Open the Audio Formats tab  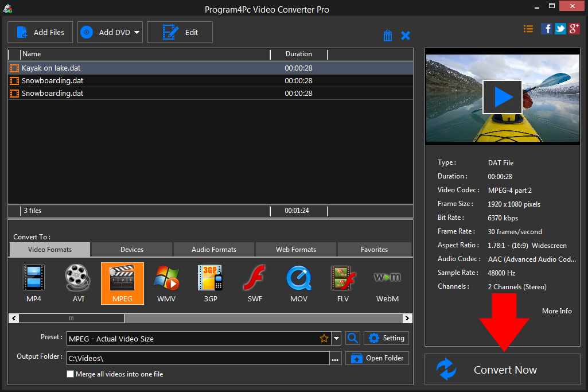tap(213, 250)
